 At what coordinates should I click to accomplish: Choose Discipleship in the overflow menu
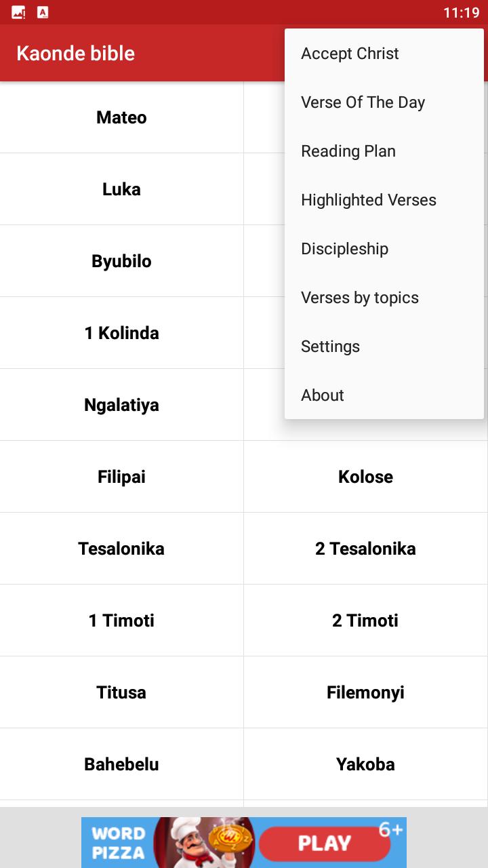(x=384, y=249)
